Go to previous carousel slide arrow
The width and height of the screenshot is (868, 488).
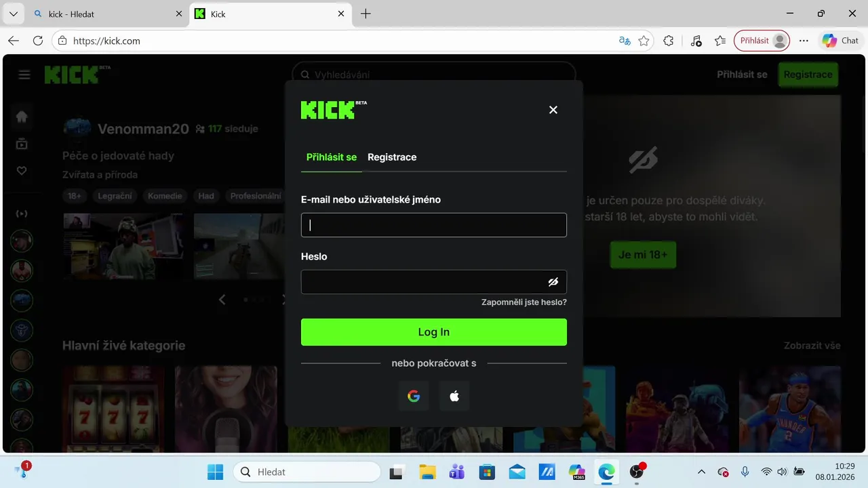[x=222, y=300]
